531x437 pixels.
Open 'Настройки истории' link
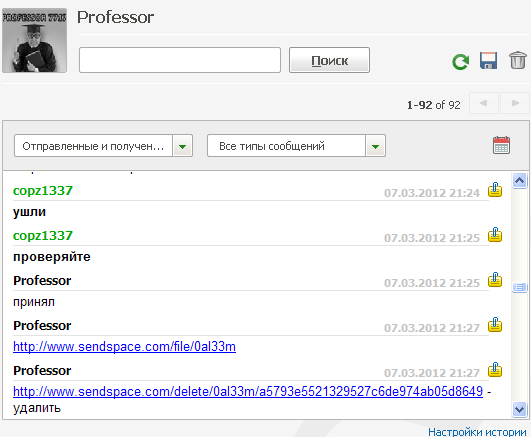[477, 432]
